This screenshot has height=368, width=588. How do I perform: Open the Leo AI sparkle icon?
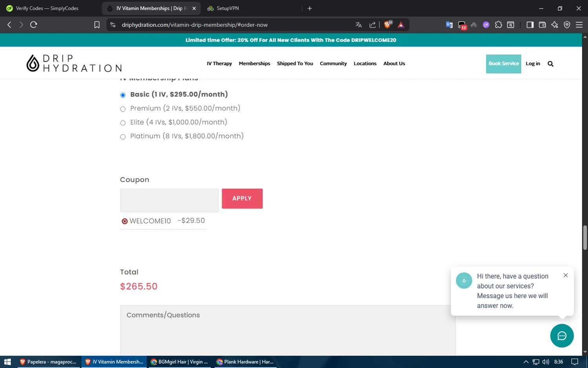point(555,25)
